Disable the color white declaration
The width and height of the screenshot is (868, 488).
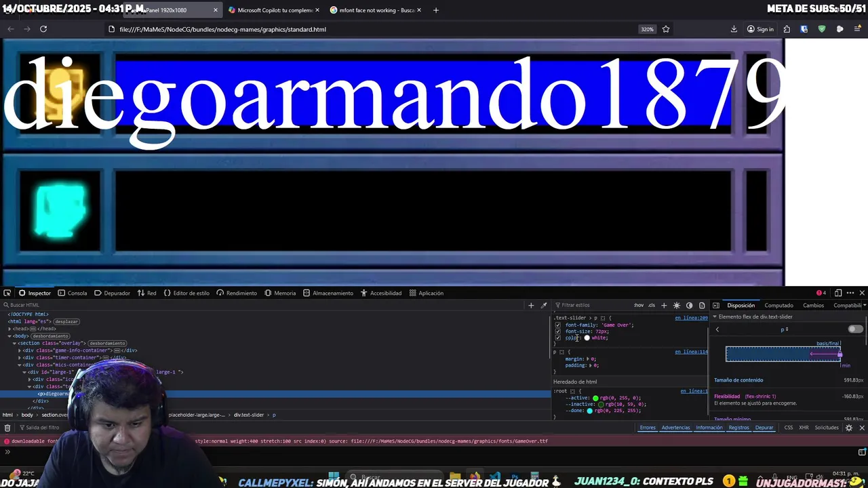pos(558,338)
